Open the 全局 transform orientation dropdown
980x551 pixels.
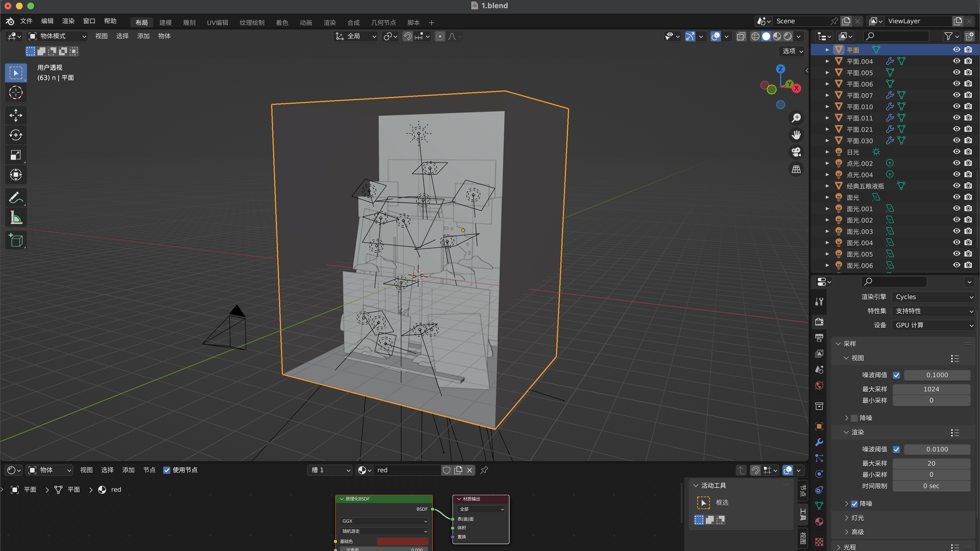click(x=356, y=36)
